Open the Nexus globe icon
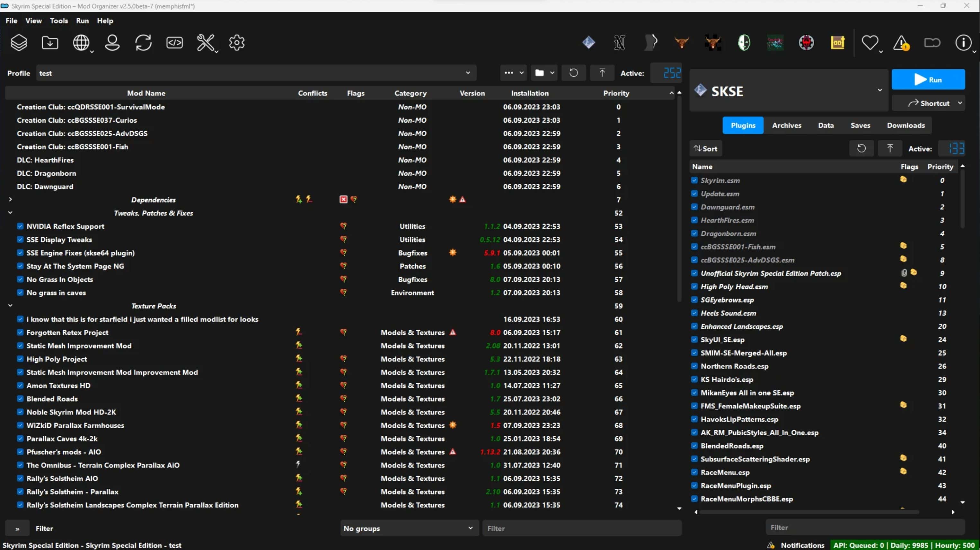Image resolution: width=980 pixels, height=550 pixels. coord(81,43)
